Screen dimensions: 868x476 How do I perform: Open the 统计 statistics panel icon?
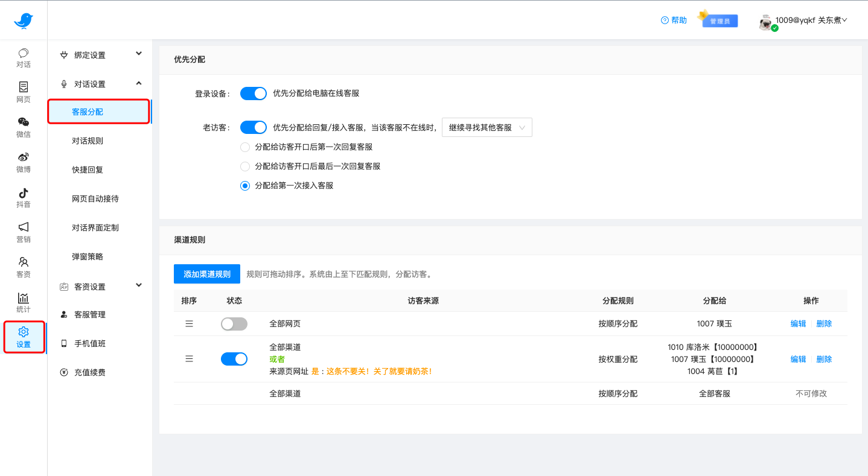[23, 302]
